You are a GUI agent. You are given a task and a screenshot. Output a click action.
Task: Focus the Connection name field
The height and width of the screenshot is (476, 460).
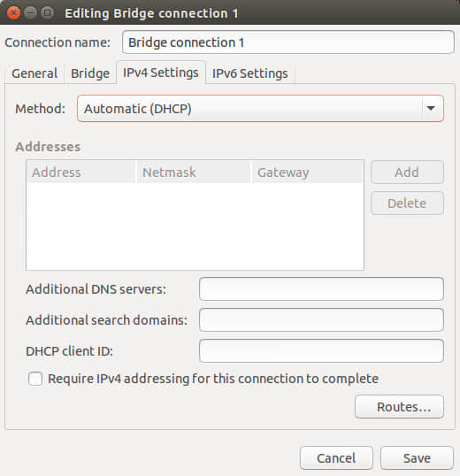(x=288, y=42)
